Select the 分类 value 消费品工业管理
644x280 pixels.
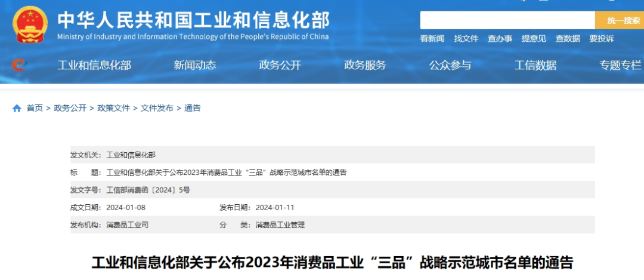[x=280, y=225]
